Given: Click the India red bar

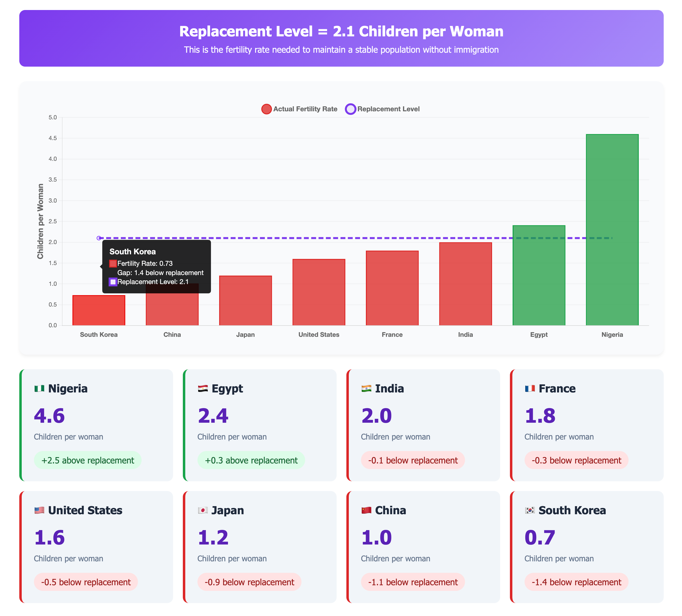Looking at the screenshot, I should [465, 284].
